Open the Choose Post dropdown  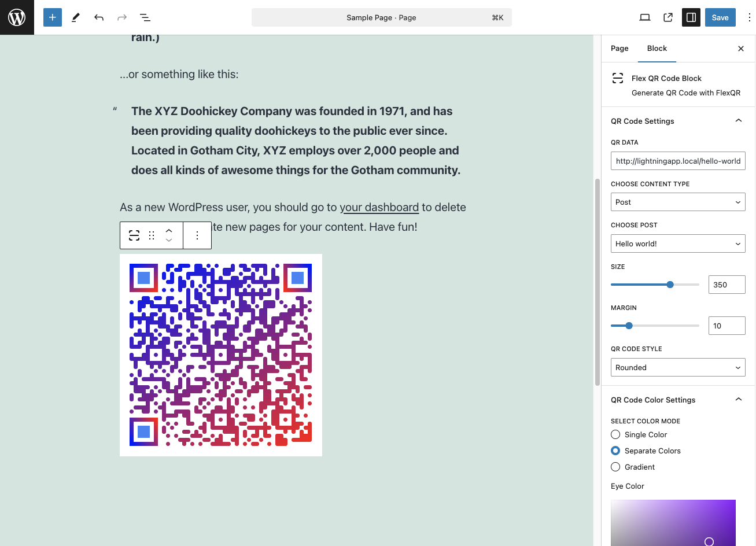(x=678, y=244)
